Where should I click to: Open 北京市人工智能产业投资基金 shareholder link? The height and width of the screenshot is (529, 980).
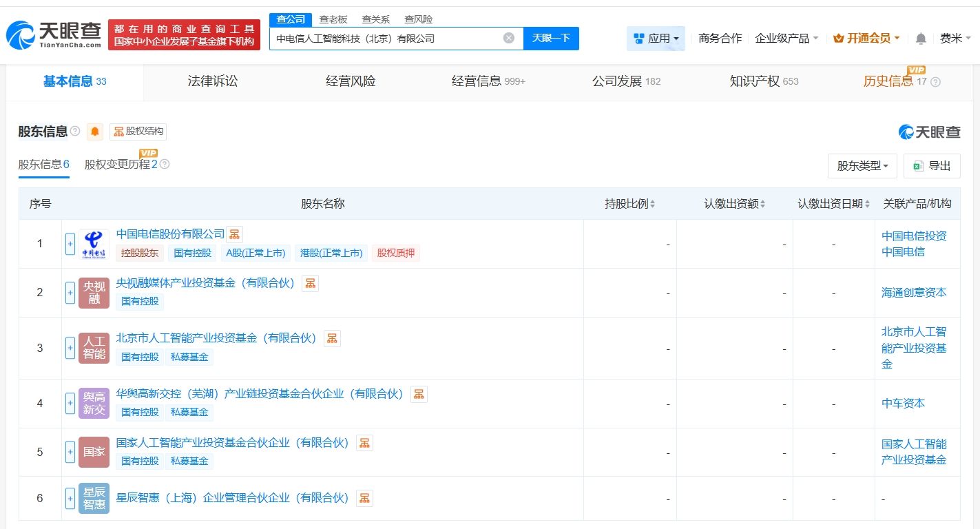click(x=217, y=338)
